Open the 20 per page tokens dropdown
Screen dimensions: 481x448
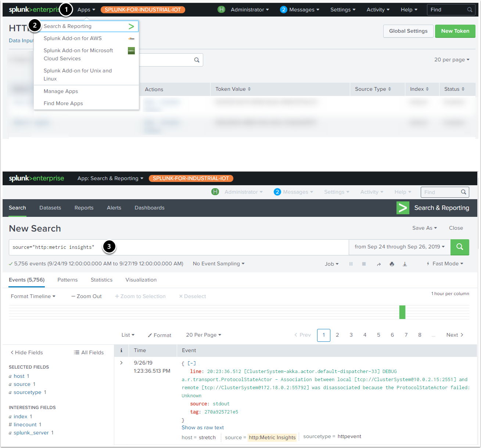[452, 60]
